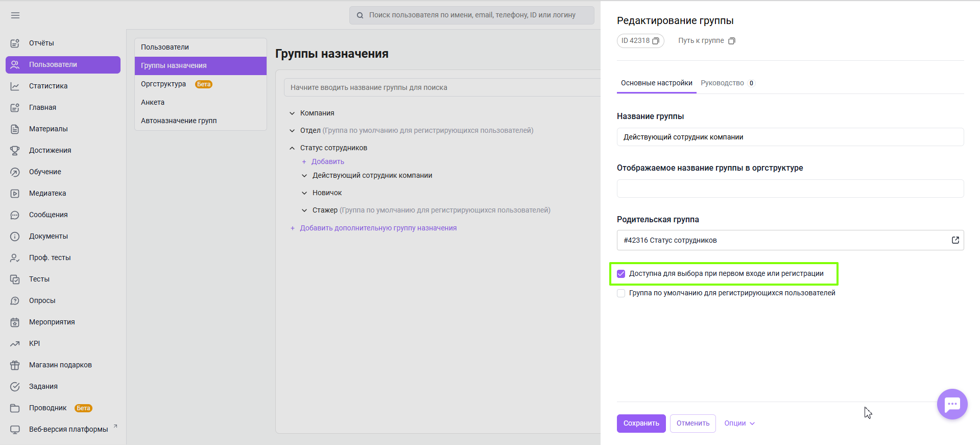Click the Сохранить button
Viewport: 980px width, 445px height.
click(x=641, y=423)
